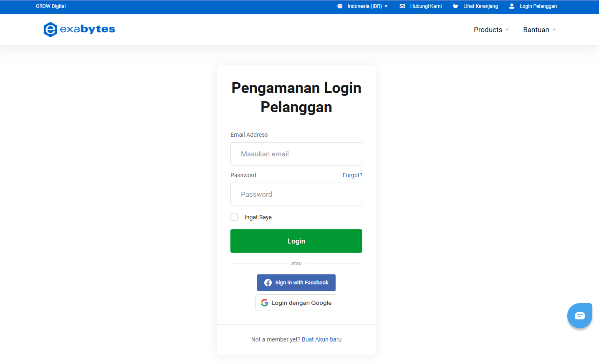Click the Facebook logo icon in the sign-in button
Viewport: 599px width, 364px height.
tap(268, 283)
